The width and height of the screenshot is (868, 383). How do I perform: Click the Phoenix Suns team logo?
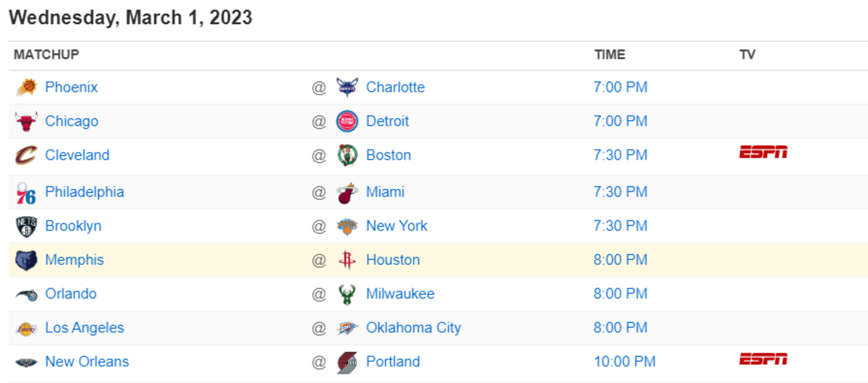26,87
